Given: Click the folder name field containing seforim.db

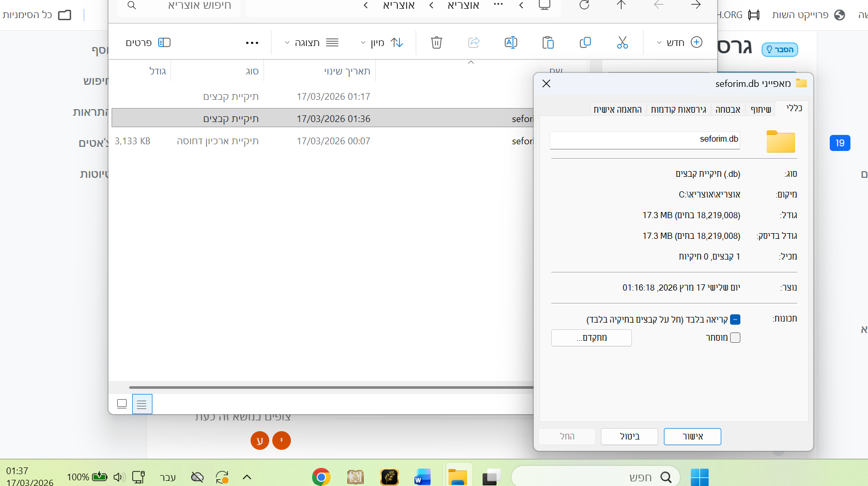Looking at the screenshot, I should [645, 140].
